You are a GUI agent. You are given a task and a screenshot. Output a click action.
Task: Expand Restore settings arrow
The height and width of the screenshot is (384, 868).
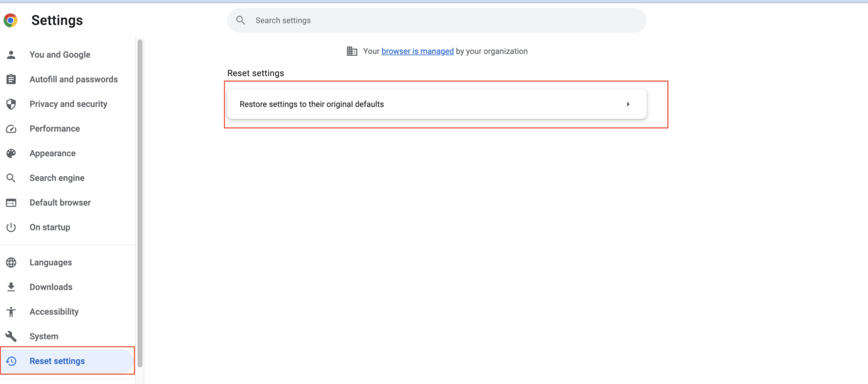coord(628,104)
